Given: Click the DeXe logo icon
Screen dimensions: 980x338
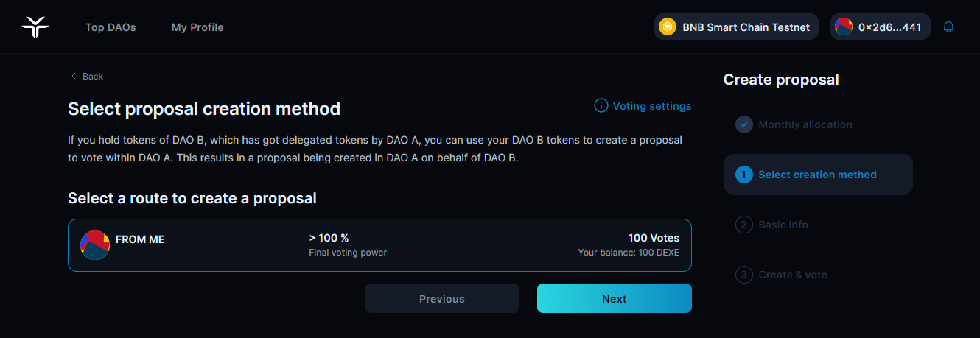Looking at the screenshot, I should coord(35,27).
